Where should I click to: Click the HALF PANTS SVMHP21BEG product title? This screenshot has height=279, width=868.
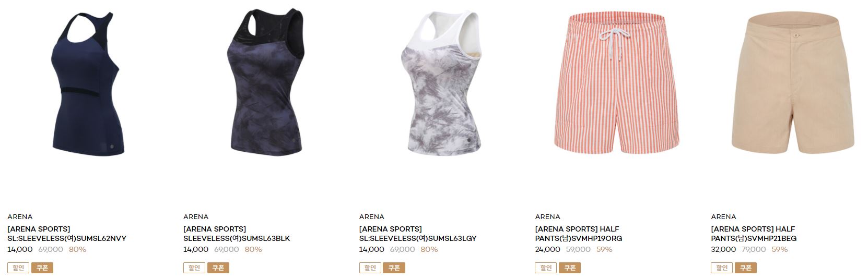point(754,234)
